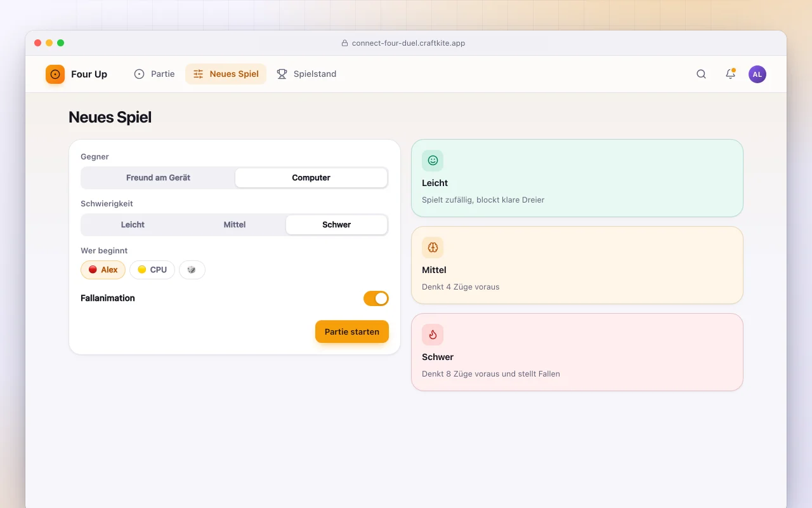Click the flame icon on Schwer card
The height and width of the screenshot is (508, 812).
pos(433,335)
